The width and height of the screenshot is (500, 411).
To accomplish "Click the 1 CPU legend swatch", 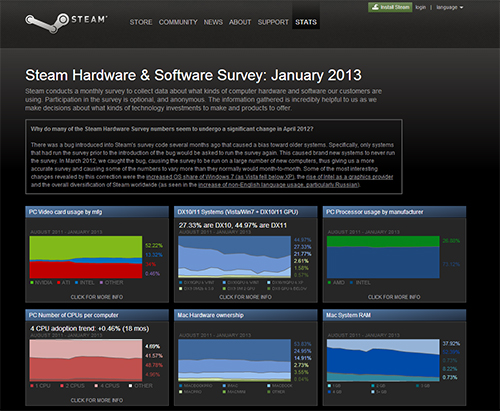I will [x=32, y=386].
